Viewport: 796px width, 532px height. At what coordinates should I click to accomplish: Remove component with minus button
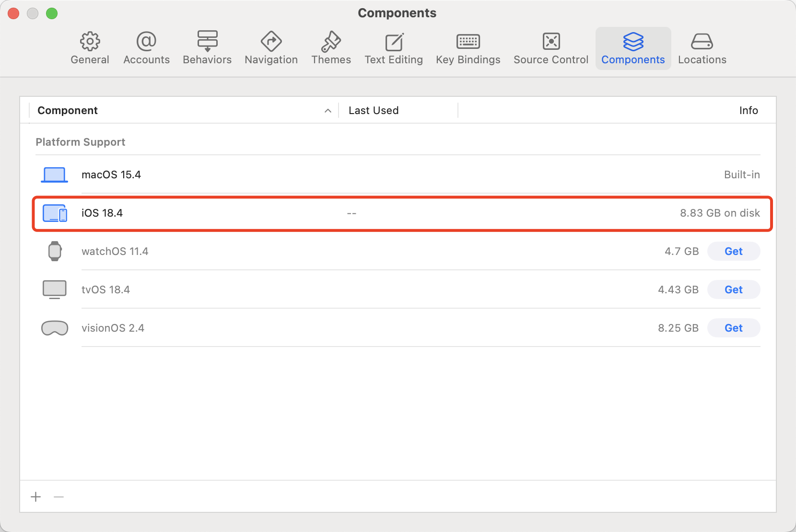(59, 497)
